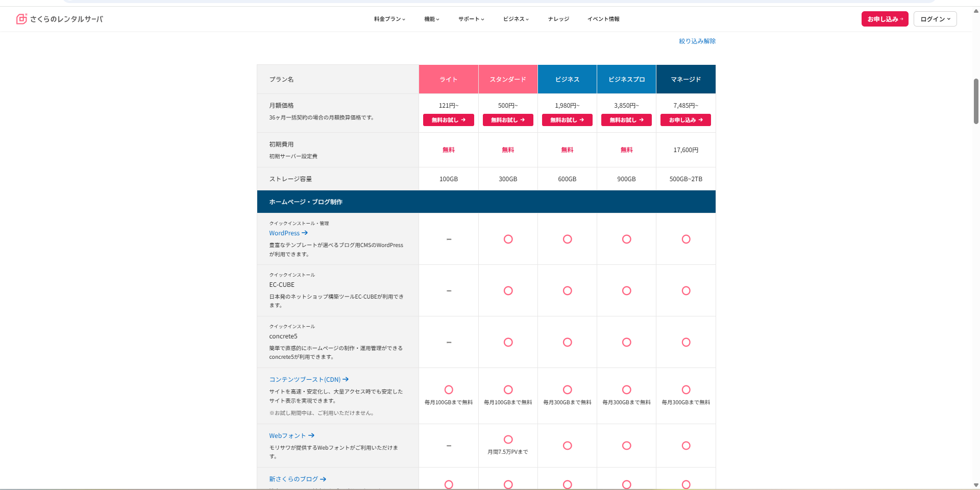Click the arrow icon next to WordPress
980x490 pixels.
point(305,233)
